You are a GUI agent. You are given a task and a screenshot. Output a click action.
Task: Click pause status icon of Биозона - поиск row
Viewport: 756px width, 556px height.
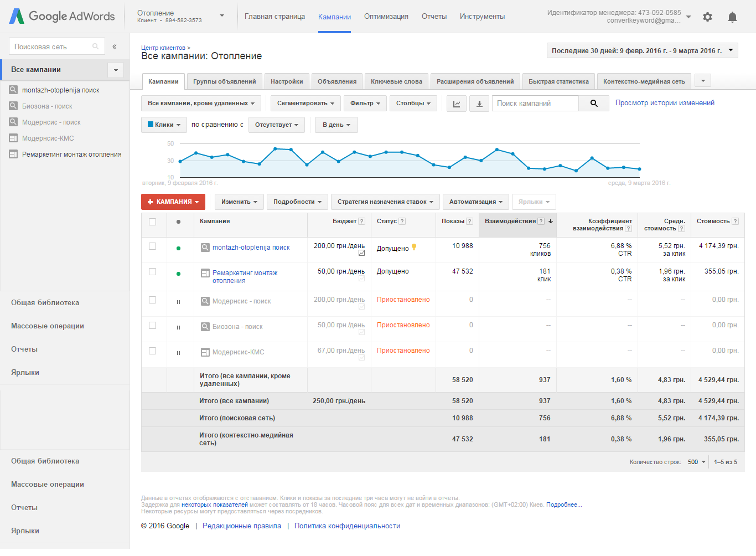tap(178, 327)
